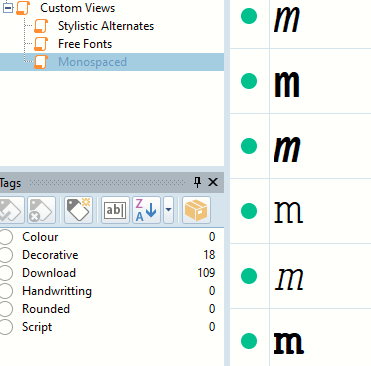Select the fourth light serif 'm' preview

pyautogui.click(x=288, y=212)
